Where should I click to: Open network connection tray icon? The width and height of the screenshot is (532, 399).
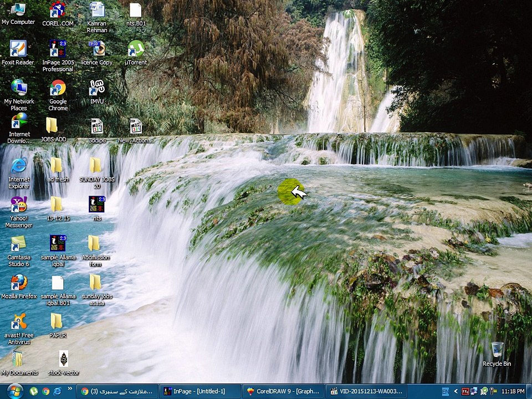point(474,392)
